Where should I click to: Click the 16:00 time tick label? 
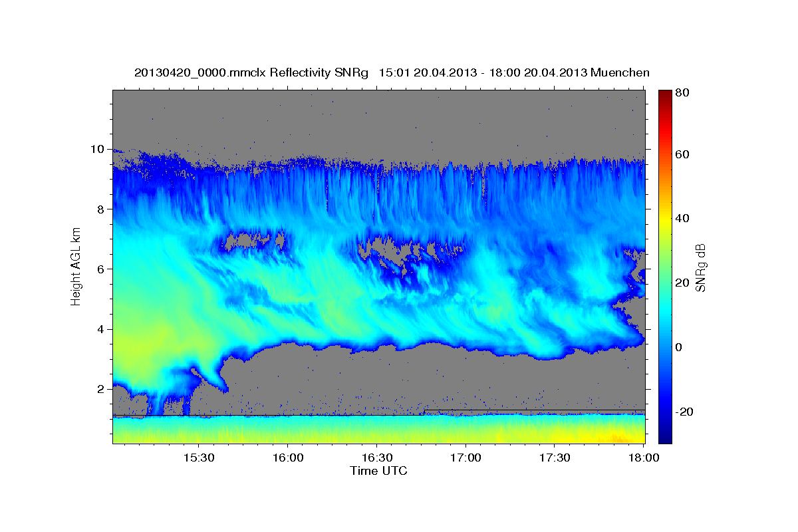[287, 458]
